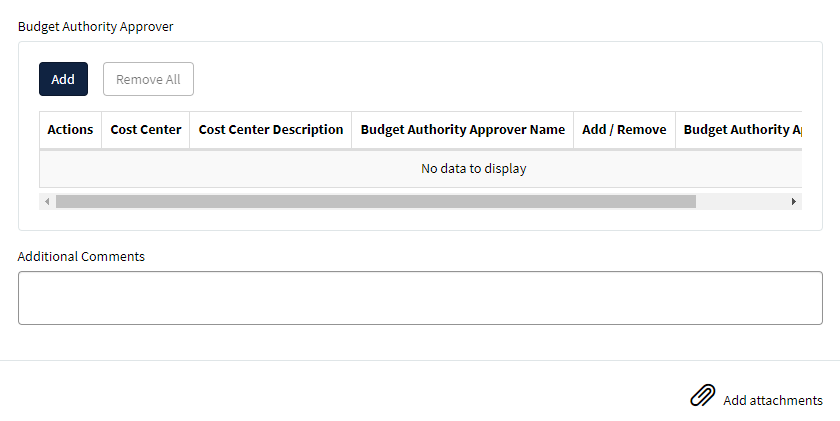Click the right arrow of horizontal scrollbar
Viewport: 840px width, 421px height.
[x=793, y=201]
